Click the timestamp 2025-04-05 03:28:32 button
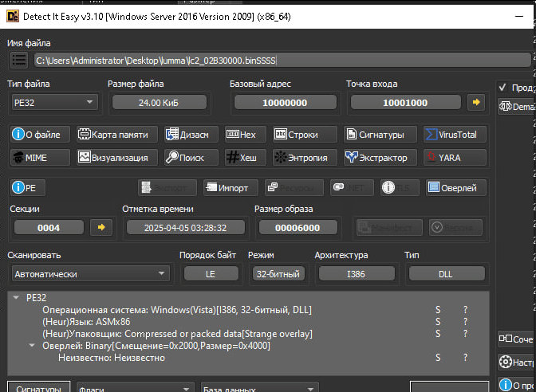The width and height of the screenshot is (536, 392). point(186,227)
